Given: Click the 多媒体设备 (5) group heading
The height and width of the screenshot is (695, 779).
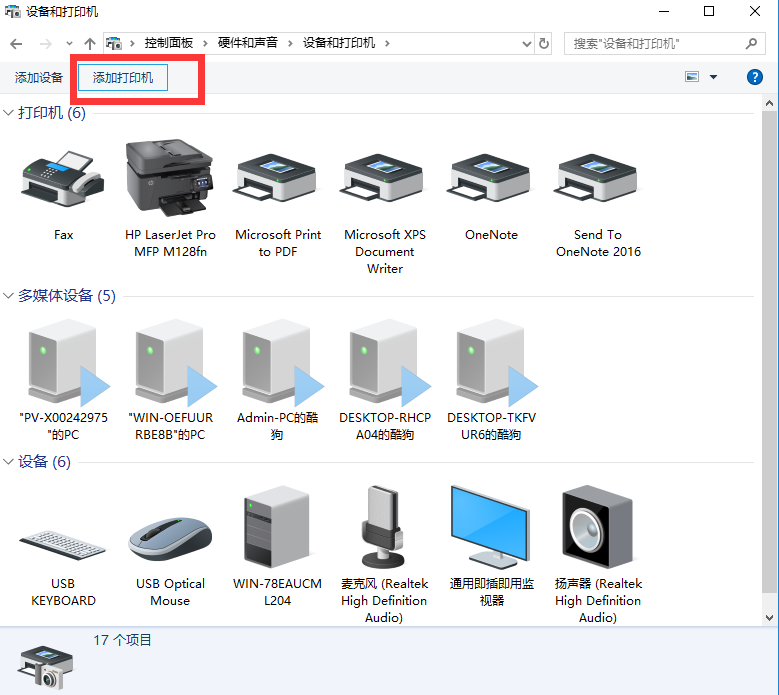Looking at the screenshot, I should (67, 296).
